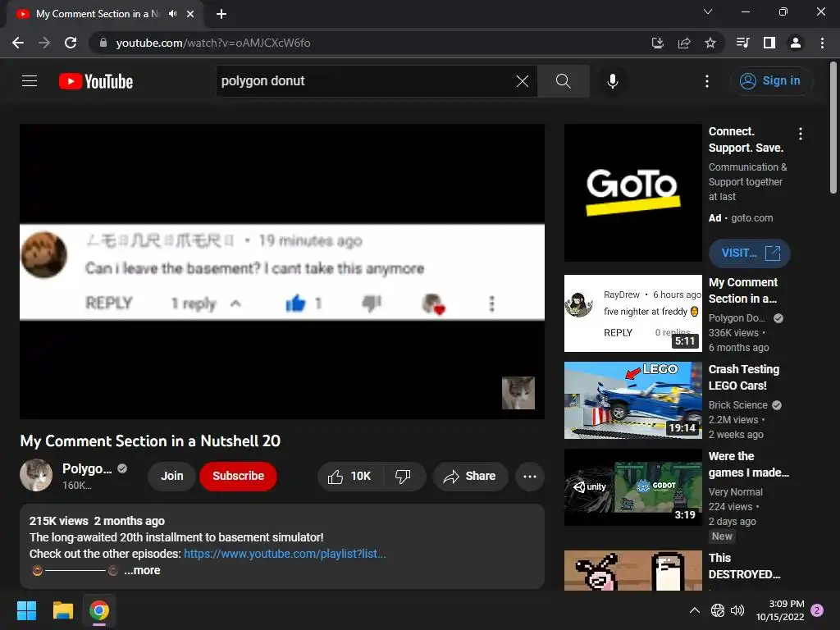Open volume control in system tray

737,610
